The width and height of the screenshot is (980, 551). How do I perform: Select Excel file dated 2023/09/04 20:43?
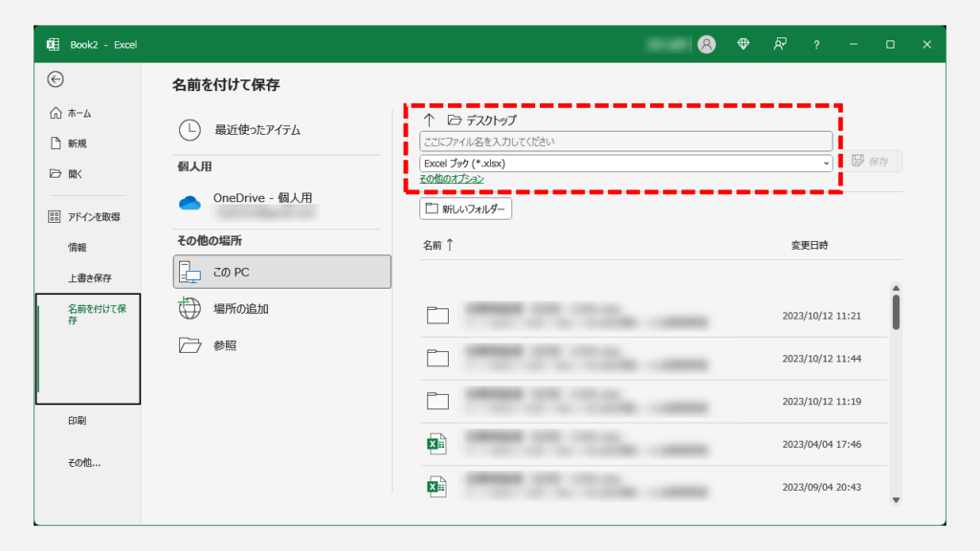(654, 487)
